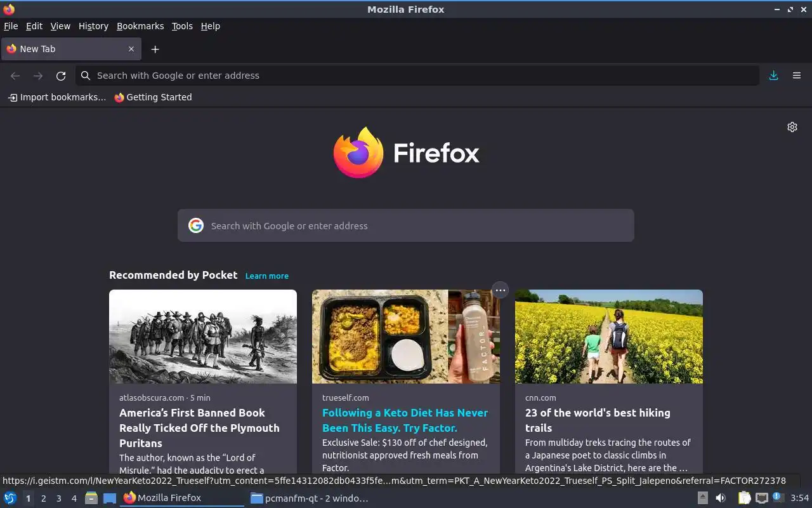Switch to workspace 2 in taskbar
The width and height of the screenshot is (812, 508).
pyautogui.click(x=44, y=498)
